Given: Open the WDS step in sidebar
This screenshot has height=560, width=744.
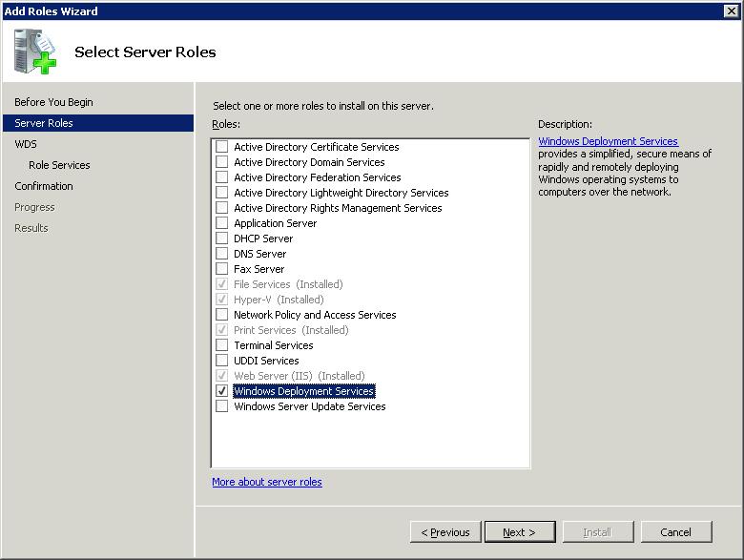Looking at the screenshot, I should coord(26,144).
